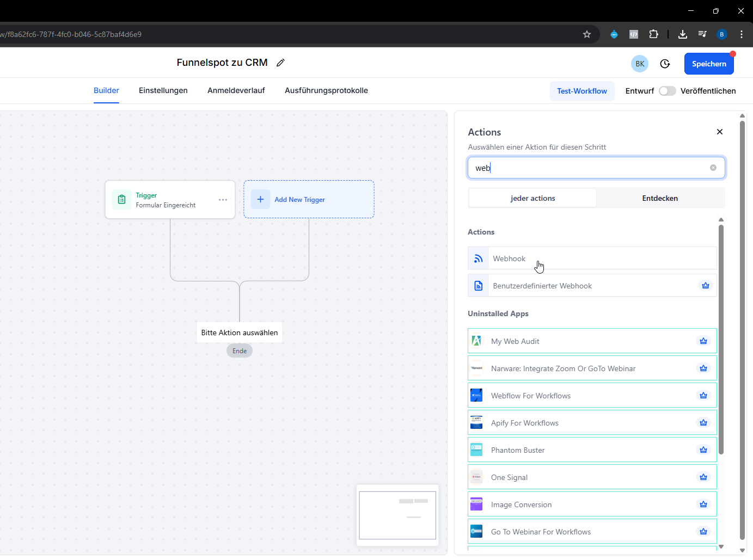Click the crown icon for Image Conversion
Screen dimensions: 753x560
coord(703,504)
